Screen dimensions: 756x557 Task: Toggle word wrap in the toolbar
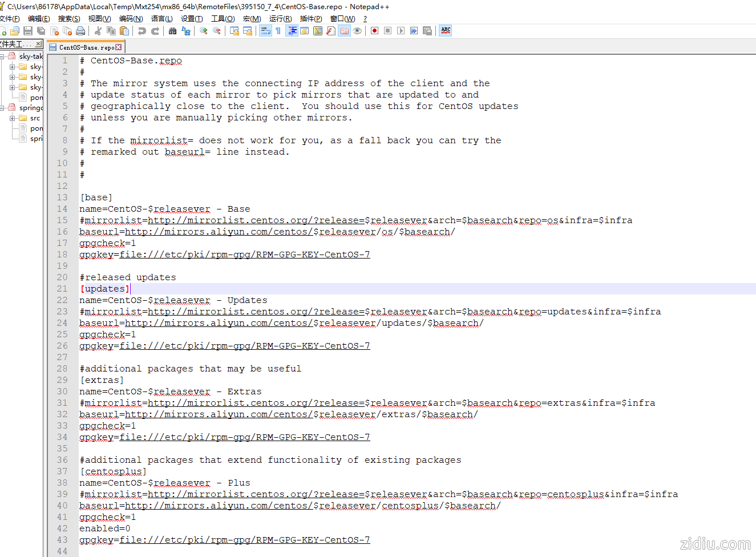tap(265, 31)
